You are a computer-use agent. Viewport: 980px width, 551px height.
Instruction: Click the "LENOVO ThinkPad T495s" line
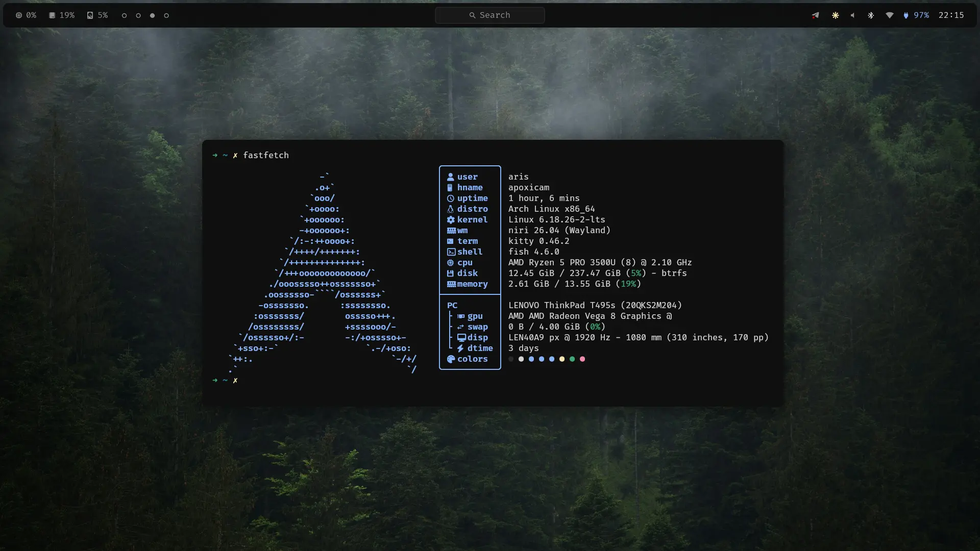pos(595,306)
